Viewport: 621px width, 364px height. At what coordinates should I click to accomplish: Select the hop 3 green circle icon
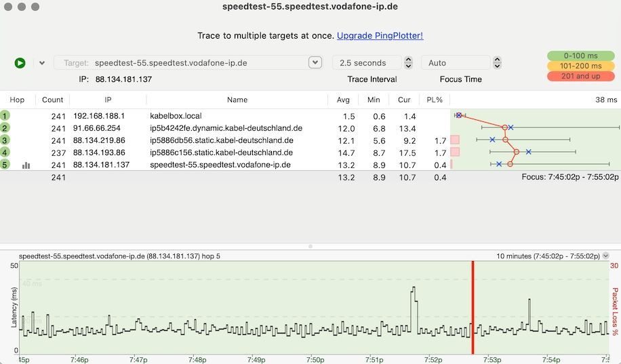[5, 140]
